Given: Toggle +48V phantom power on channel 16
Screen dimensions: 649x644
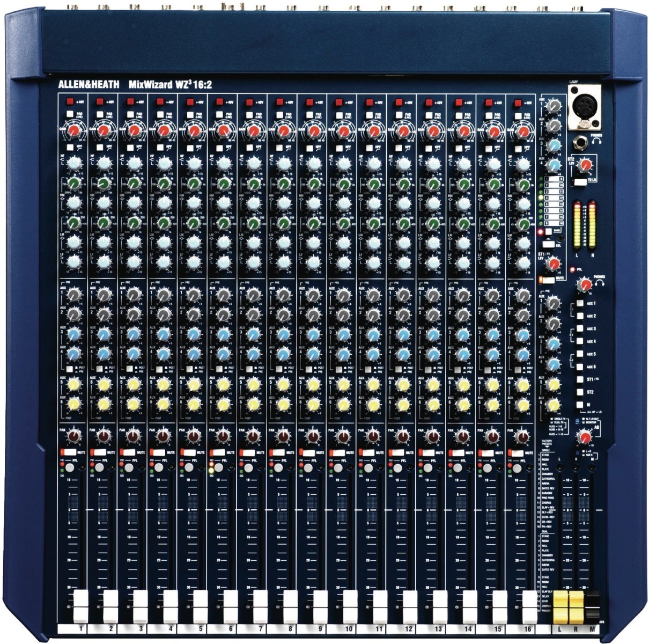Looking at the screenshot, I should click(x=518, y=102).
